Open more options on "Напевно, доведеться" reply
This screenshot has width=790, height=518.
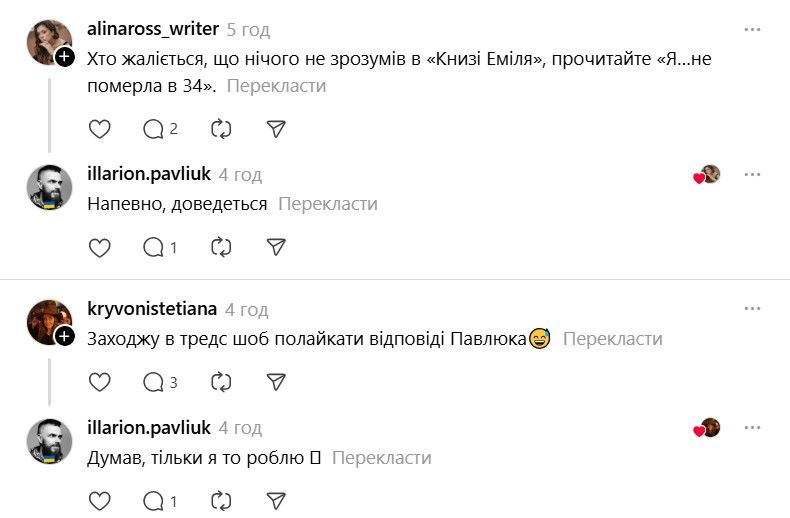752,175
